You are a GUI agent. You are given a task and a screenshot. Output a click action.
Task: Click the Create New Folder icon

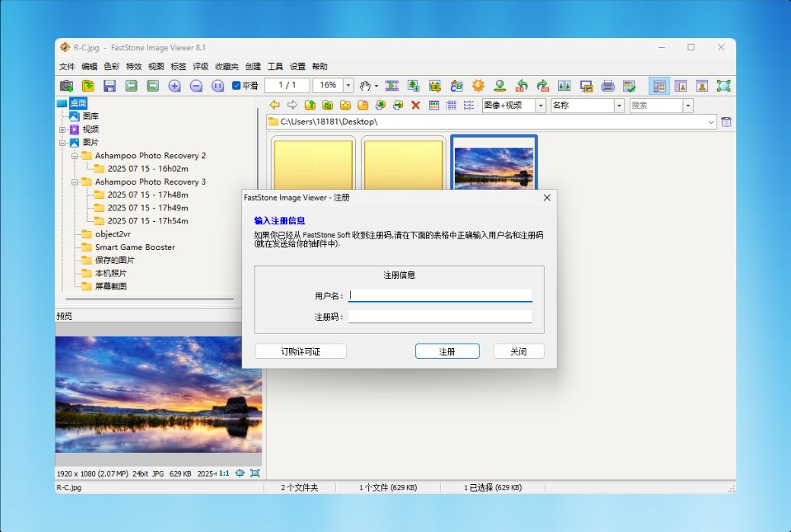[x=363, y=105]
